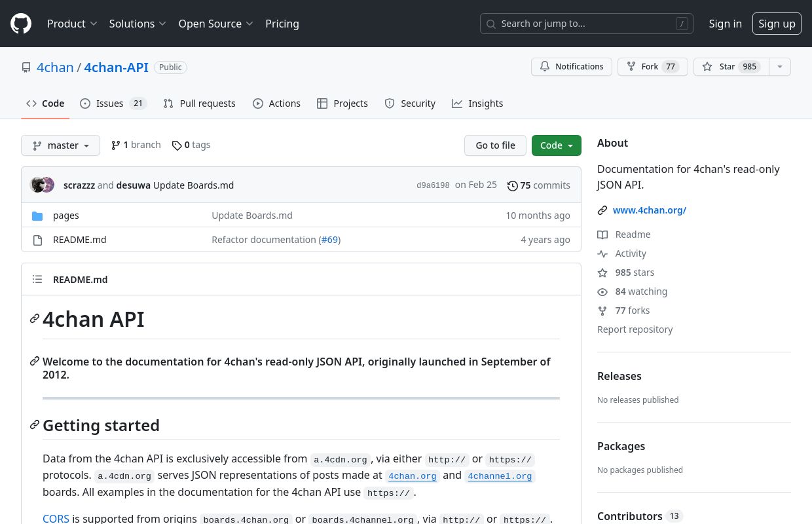The width and height of the screenshot is (812, 524).
Task: Open the 4chan owner link
Action: 55,67
